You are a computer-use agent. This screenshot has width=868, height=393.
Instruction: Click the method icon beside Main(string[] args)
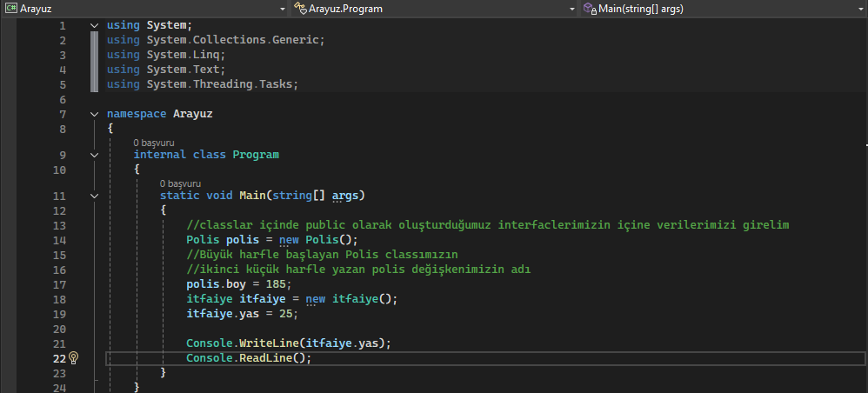pos(590,9)
